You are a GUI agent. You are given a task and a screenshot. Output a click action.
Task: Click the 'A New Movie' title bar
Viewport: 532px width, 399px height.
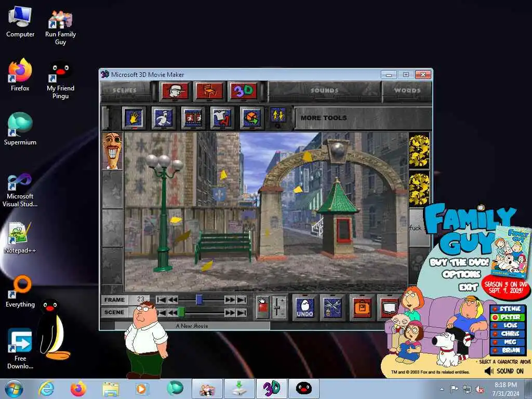192,326
